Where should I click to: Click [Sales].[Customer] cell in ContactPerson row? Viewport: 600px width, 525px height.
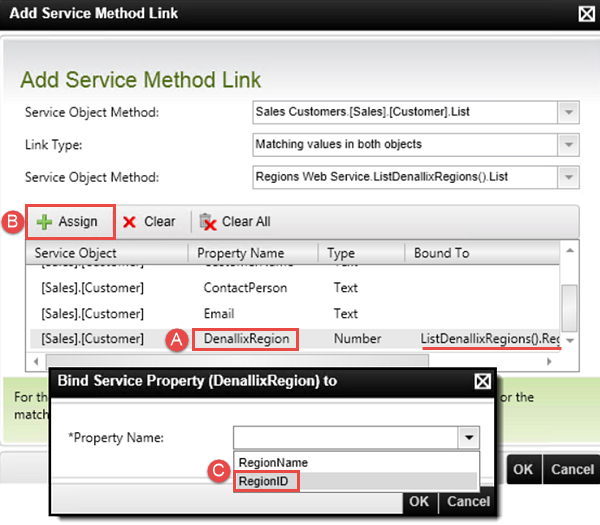(x=93, y=288)
